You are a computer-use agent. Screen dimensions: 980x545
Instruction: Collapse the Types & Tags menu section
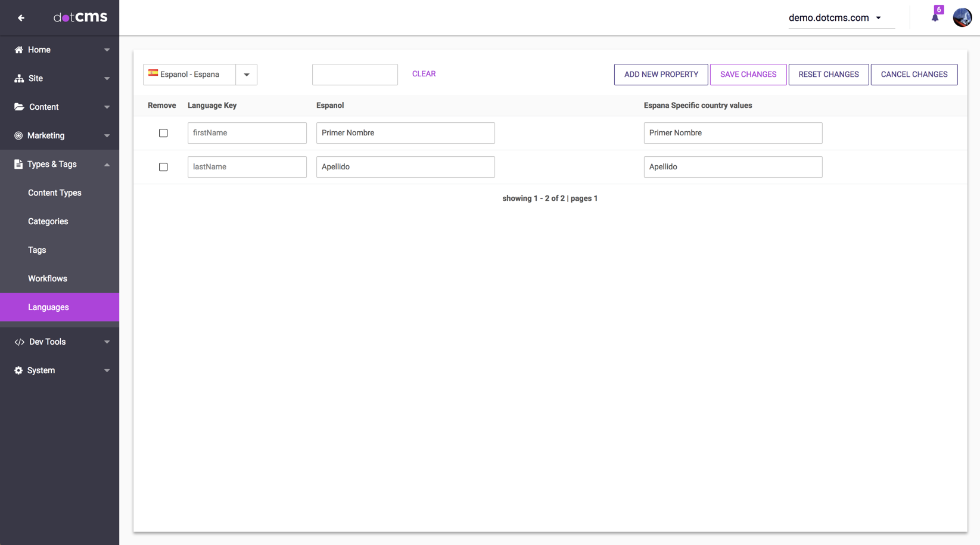(107, 165)
